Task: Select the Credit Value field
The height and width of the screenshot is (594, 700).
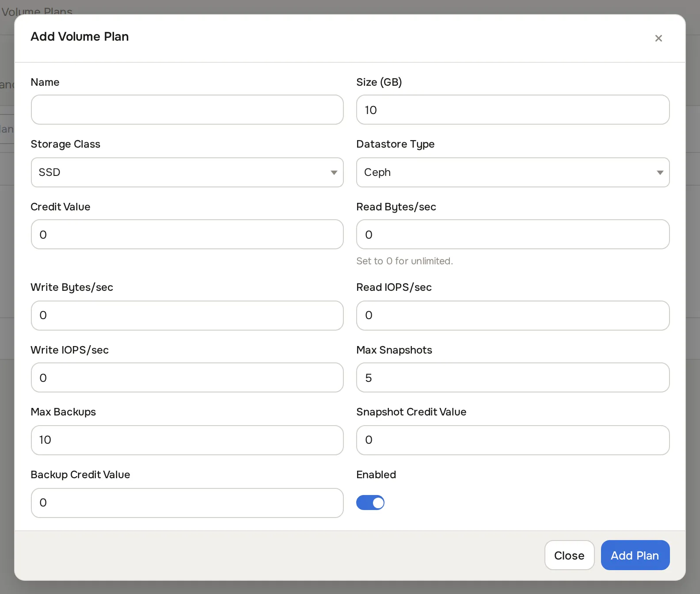Action: [x=187, y=234]
